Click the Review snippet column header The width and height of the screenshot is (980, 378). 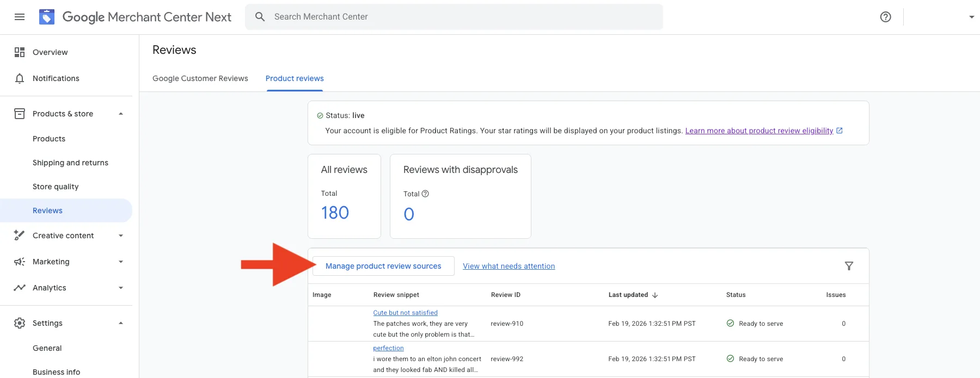[396, 295]
